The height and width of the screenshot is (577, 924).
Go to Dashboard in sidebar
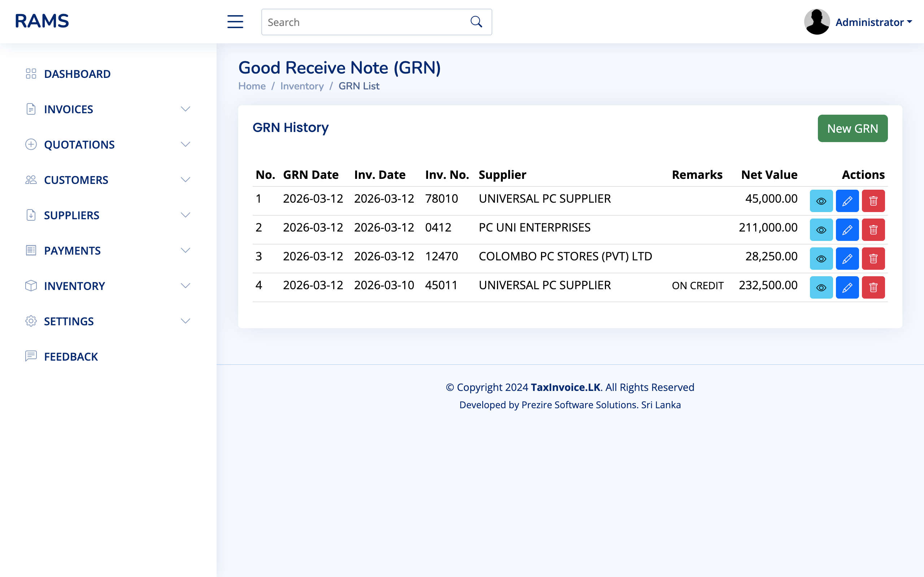click(x=77, y=74)
